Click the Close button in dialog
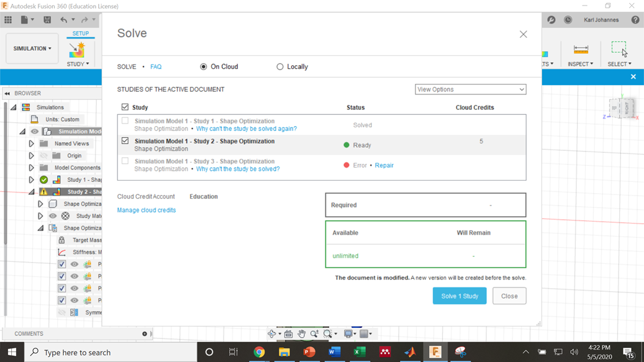The height and width of the screenshot is (362, 644). [x=509, y=296]
